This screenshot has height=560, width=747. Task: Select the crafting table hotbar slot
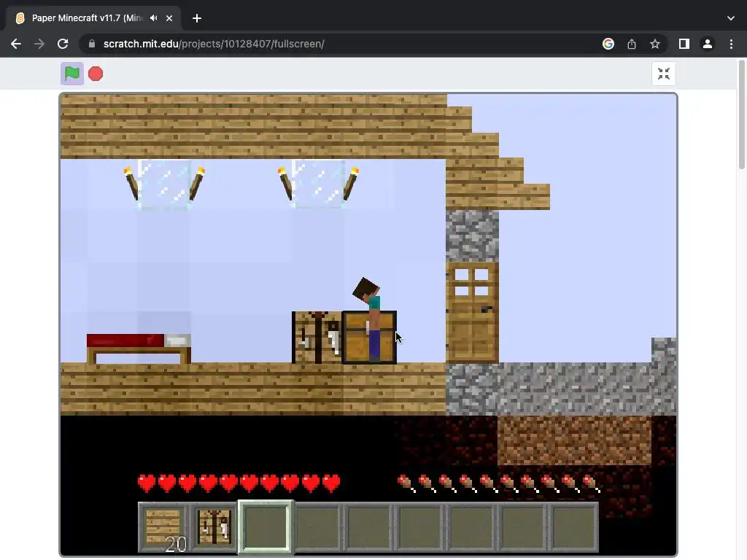214,526
